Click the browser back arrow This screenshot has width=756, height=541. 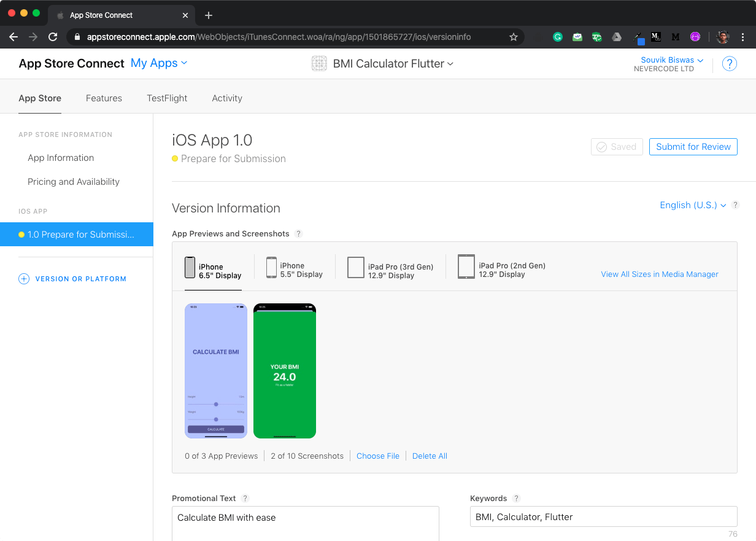[13, 37]
